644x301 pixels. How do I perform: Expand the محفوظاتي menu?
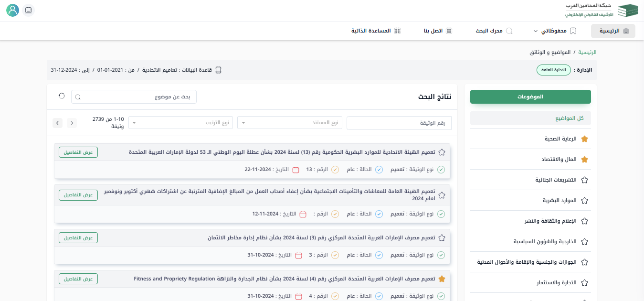(x=554, y=31)
